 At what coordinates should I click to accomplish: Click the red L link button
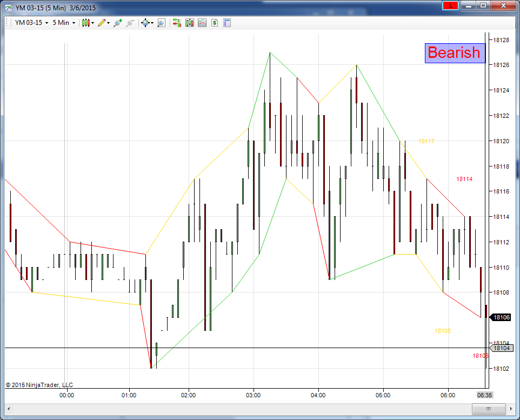coord(450,5)
